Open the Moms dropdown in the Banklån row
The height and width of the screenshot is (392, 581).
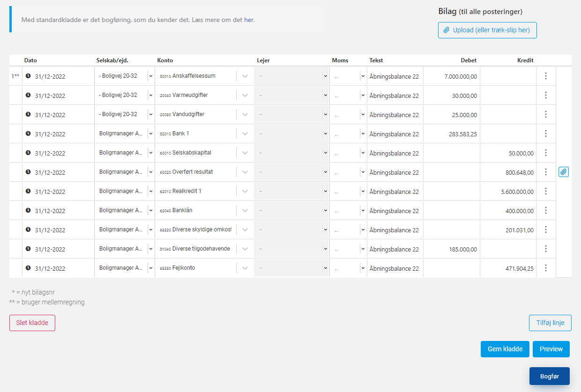tap(348, 210)
